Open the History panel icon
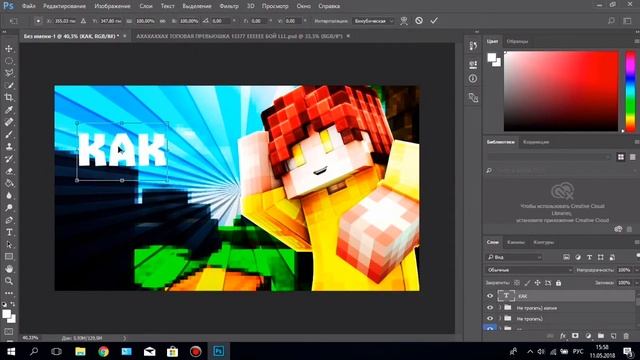 click(x=473, y=46)
